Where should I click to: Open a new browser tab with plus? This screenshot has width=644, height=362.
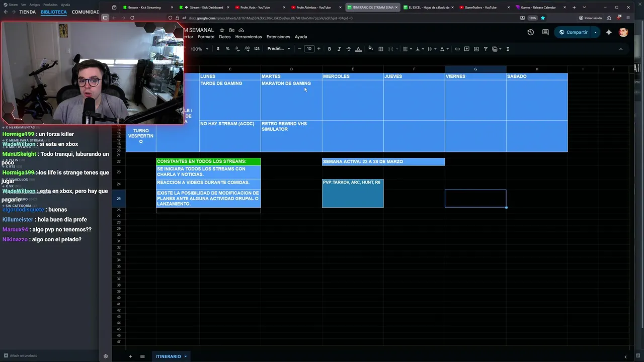click(574, 8)
